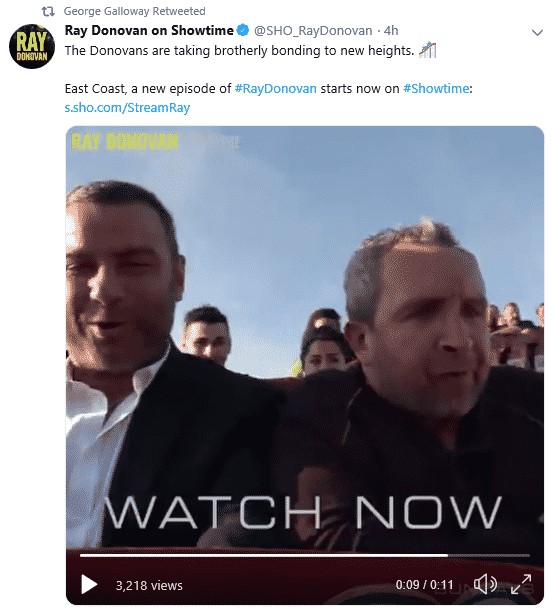
Task: Enter fullscreen with the expand arrows icon
Action: pos(521,584)
